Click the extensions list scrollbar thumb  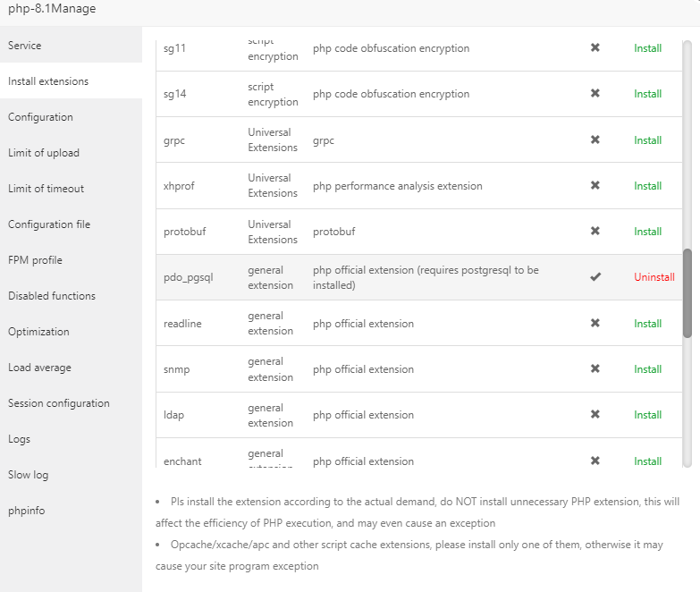pyautogui.click(x=687, y=293)
